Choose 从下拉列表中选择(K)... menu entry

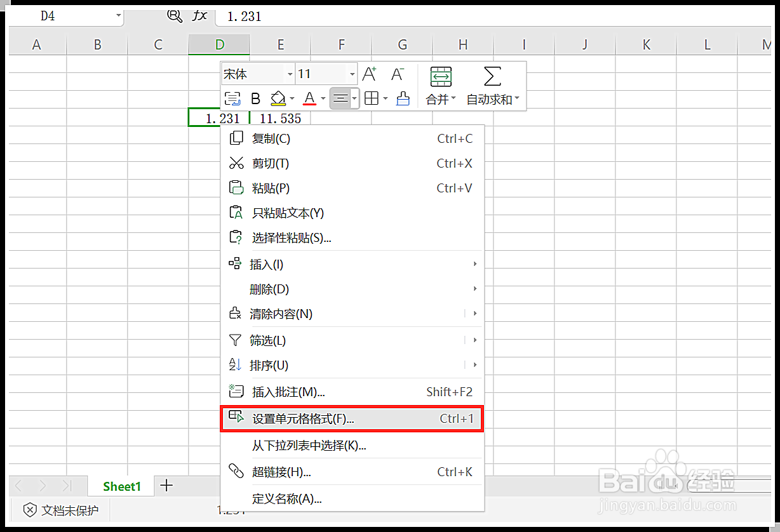tap(353, 446)
